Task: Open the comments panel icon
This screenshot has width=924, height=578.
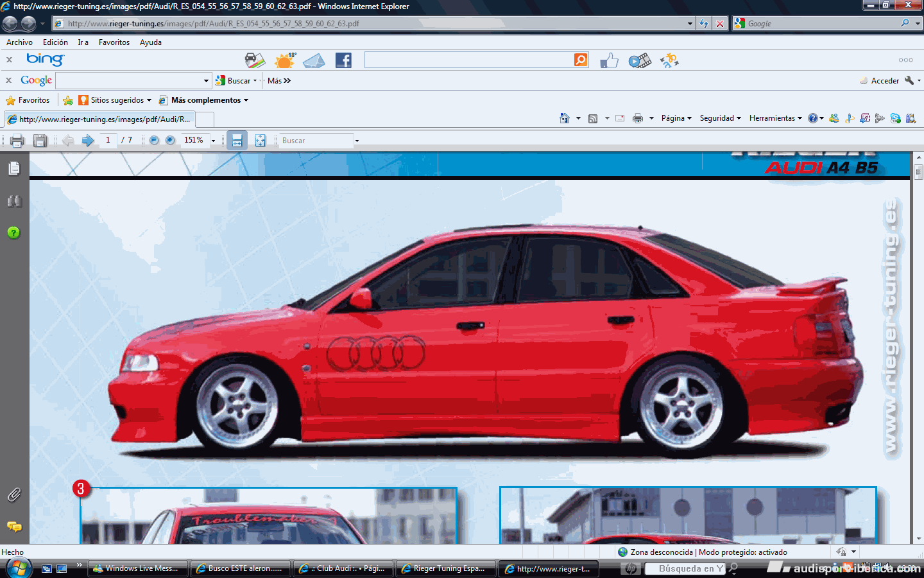Action: [14, 527]
